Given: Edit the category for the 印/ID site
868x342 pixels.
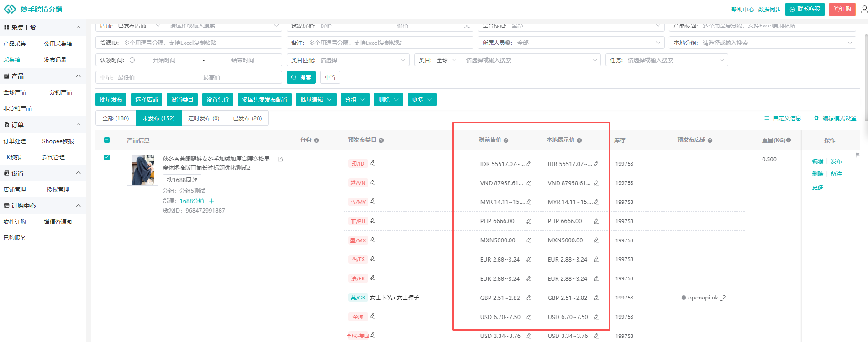Looking at the screenshot, I should click(x=373, y=163).
